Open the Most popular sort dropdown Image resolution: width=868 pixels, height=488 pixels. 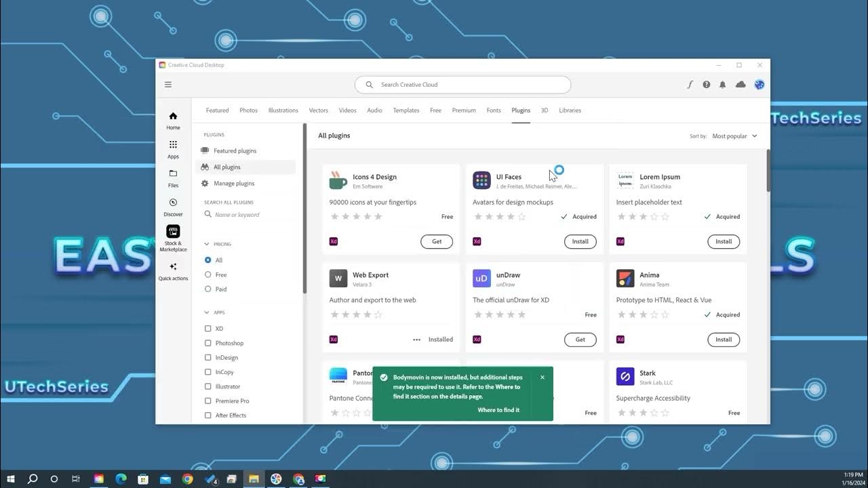click(x=734, y=136)
